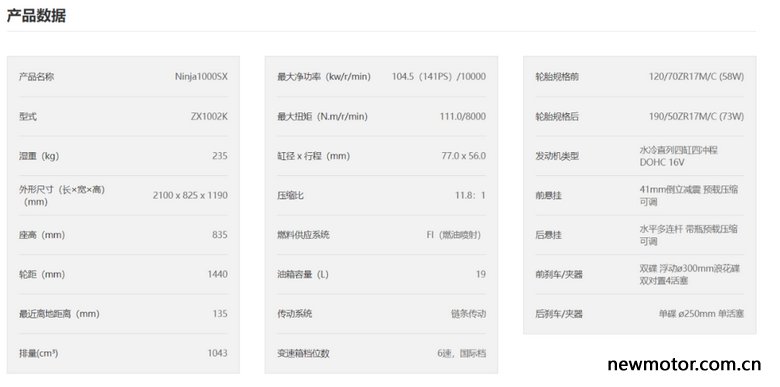Click the Ninja1000SX product name value

pyautogui.click(x=201, y=77)
